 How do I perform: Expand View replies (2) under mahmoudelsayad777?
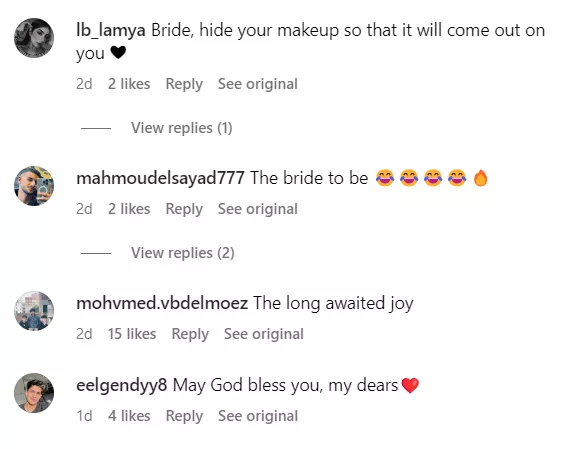pyautogui.click(x=183, y=253)
